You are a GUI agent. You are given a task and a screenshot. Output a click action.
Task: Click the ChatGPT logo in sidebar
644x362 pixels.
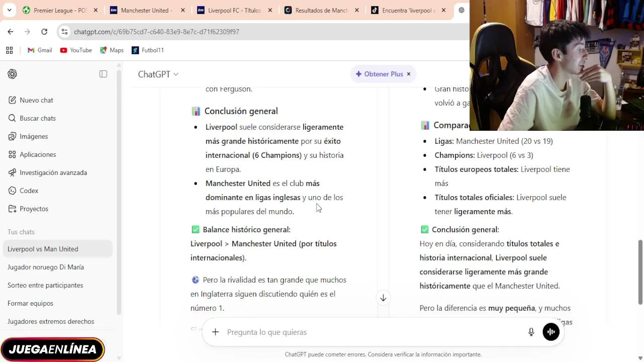pos(13,74)
